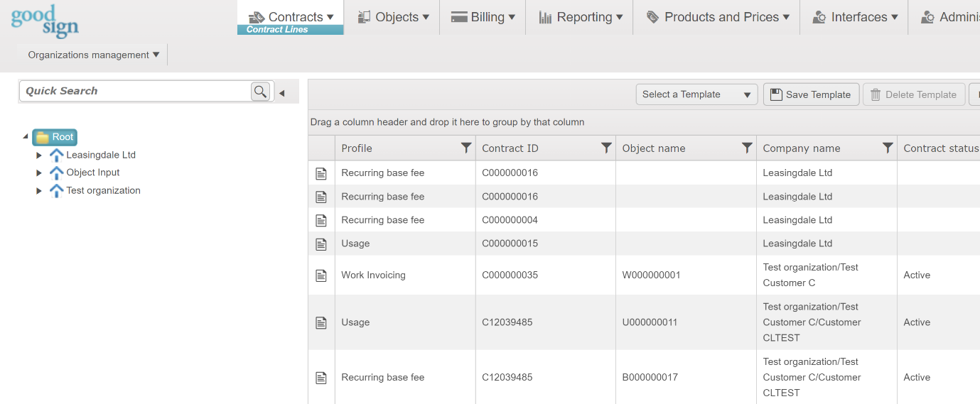Open the Organizations management dropdown
This screenshot has height=404, width=980.
pos(93,55)
